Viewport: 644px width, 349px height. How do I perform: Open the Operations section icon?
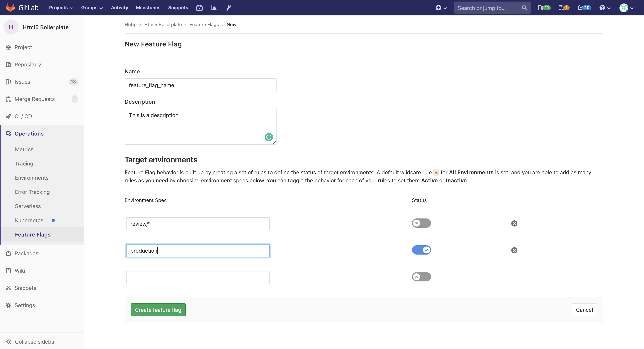tap(8, 133)
